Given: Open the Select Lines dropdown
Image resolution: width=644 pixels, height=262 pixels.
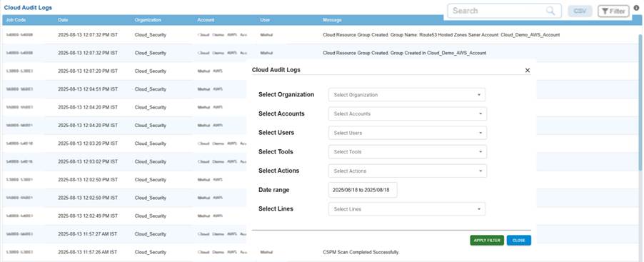Looking at the screenshot, I should [407, 209].
